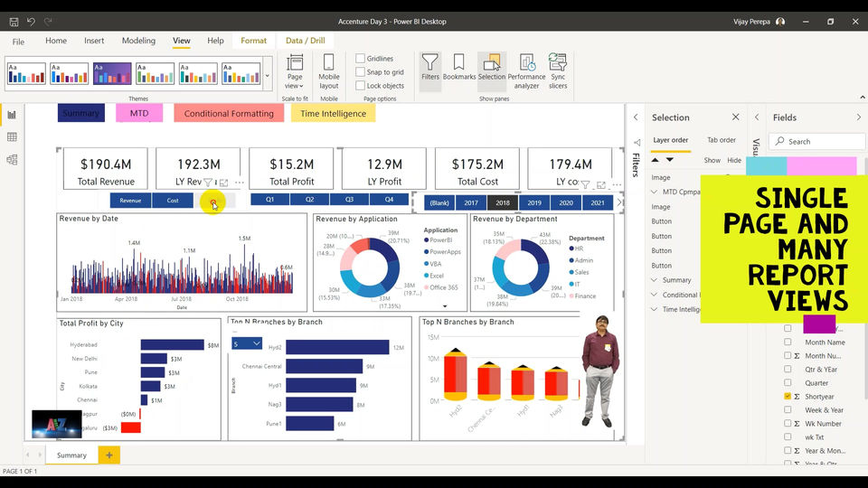Click Hide in Selection pane
The height and width of the screenshot is (488, 868).
(x=734, y=160)
